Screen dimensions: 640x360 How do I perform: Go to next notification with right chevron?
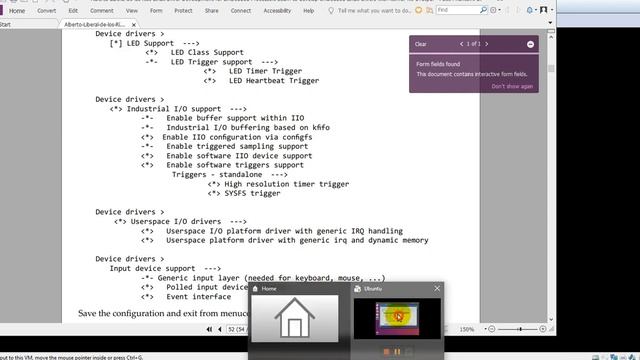point(487,44)
